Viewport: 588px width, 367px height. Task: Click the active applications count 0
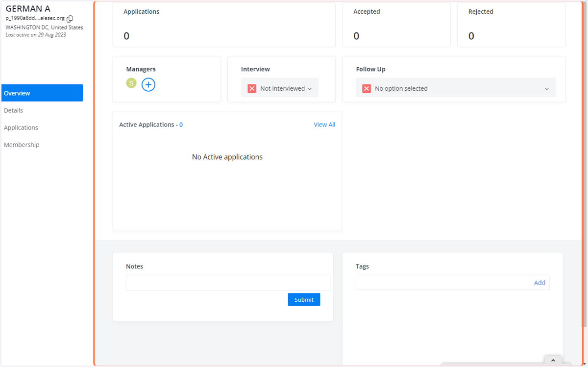[x=181, y=125]
